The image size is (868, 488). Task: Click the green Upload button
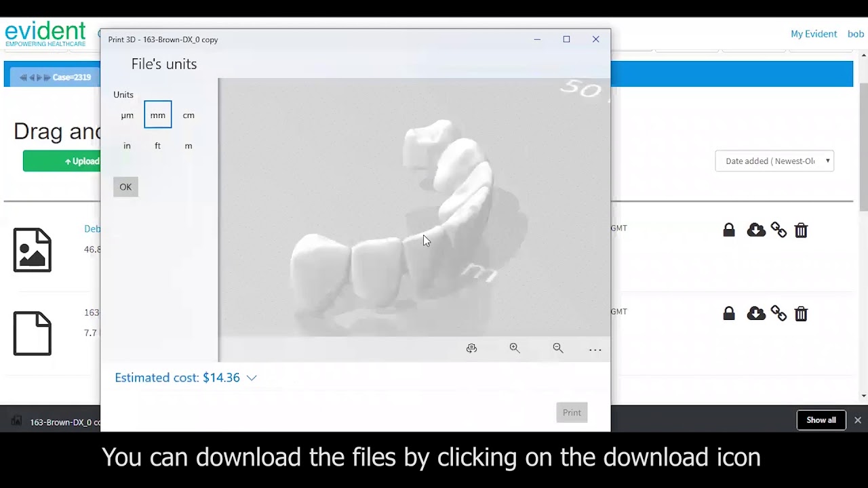pyautogui.click(x=62, y=161)
